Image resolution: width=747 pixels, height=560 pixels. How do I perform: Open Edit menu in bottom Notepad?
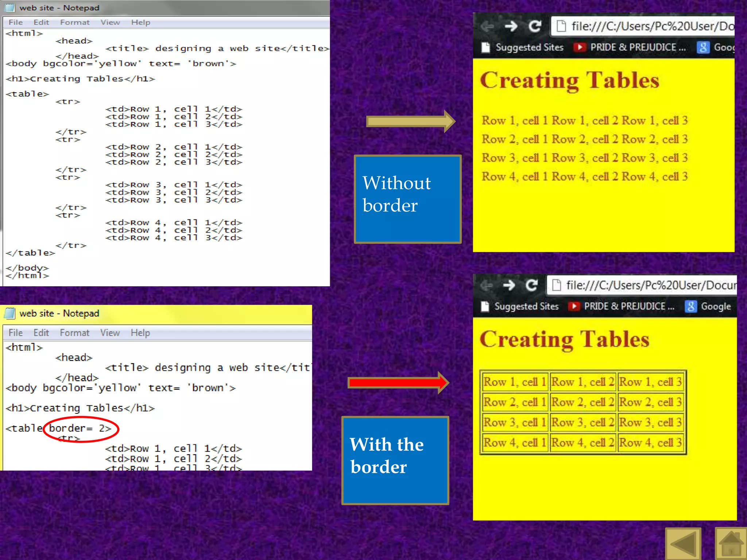click(x=41, y=332)
